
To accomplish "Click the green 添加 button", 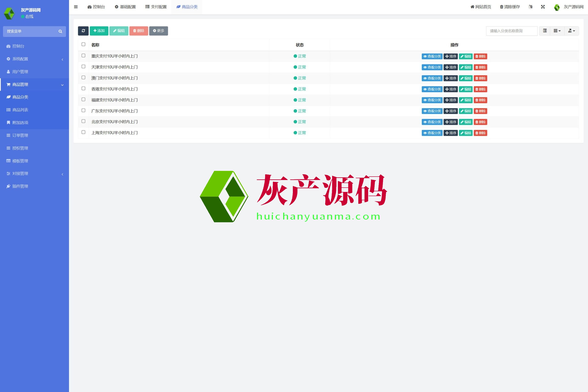I will (99, 31).
